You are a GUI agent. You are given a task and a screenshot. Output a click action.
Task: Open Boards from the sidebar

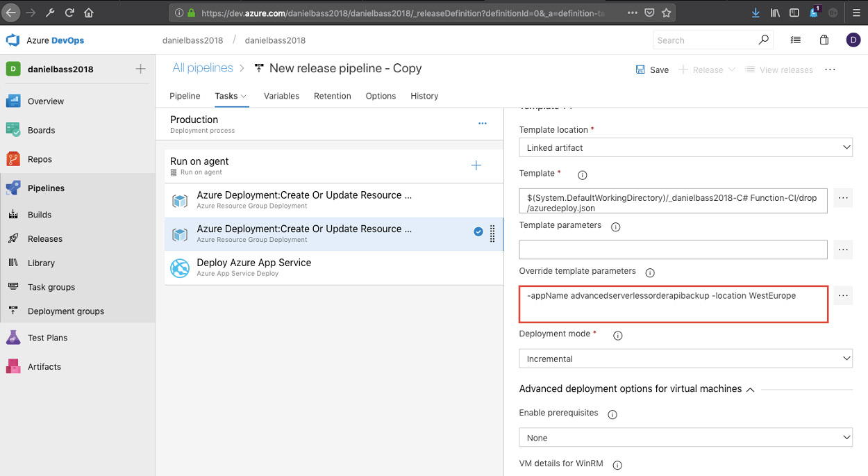pyautogui.click(x=41, y=131)
